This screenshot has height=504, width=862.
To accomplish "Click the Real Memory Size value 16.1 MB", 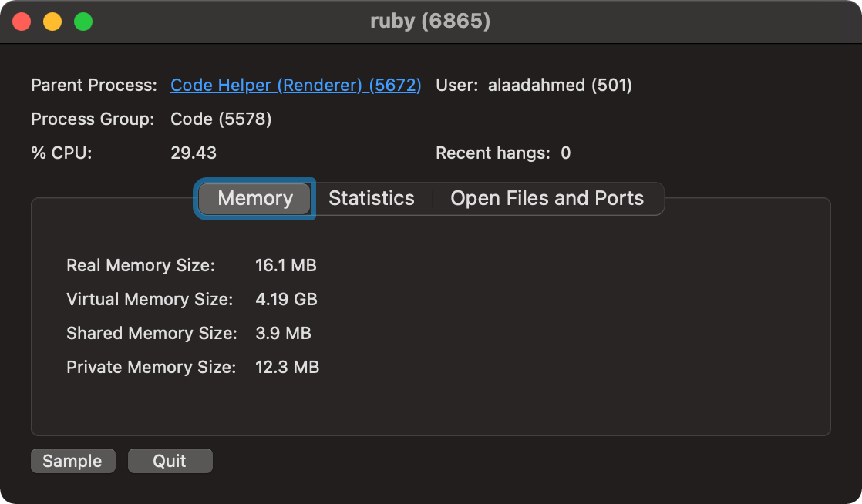I will point(286,265).
